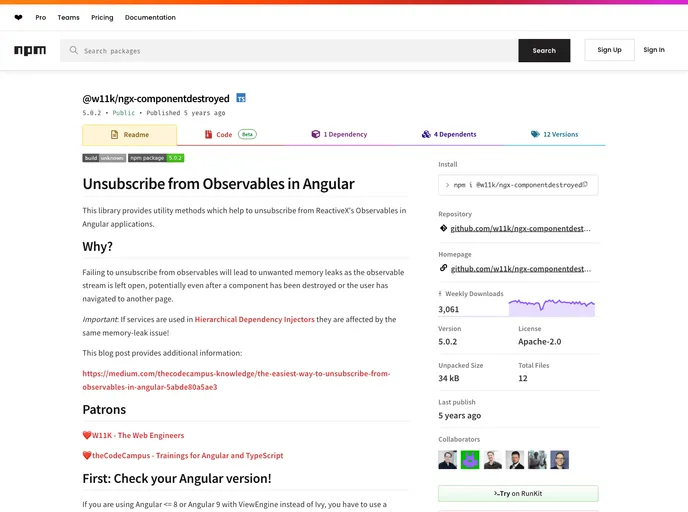Viewport: 688px width, 512px height.
Task: Click the heart icon in top navigation
Action: (18, 18)
